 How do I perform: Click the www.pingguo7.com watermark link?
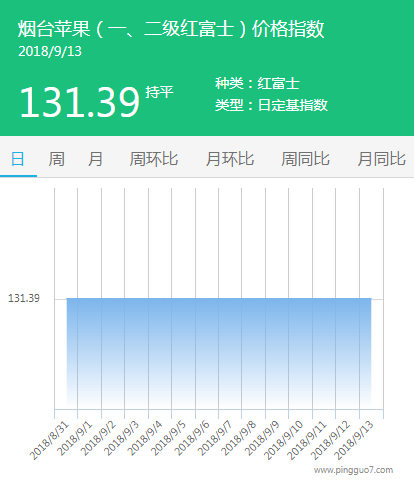coord(353,470)
